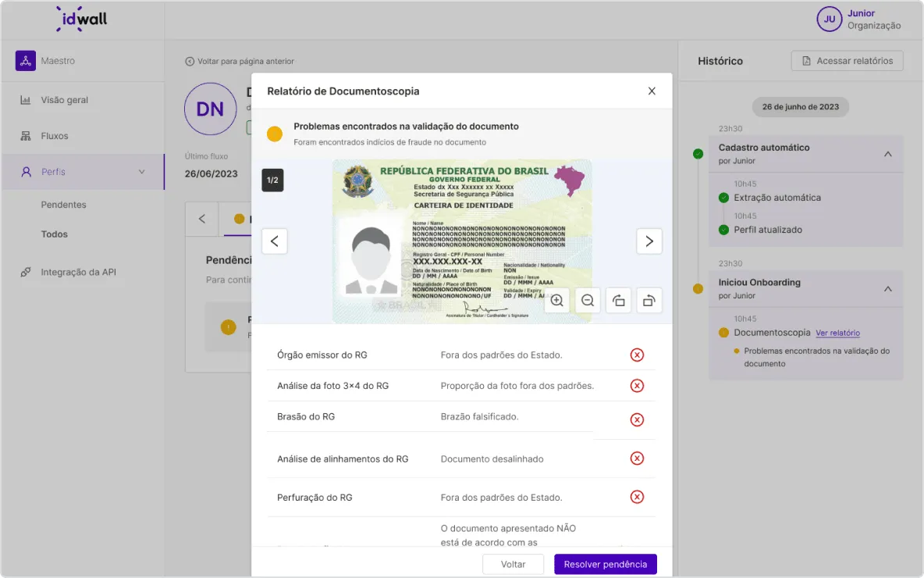
Task: Click the Histórico panel title
Action: point(720,61)
